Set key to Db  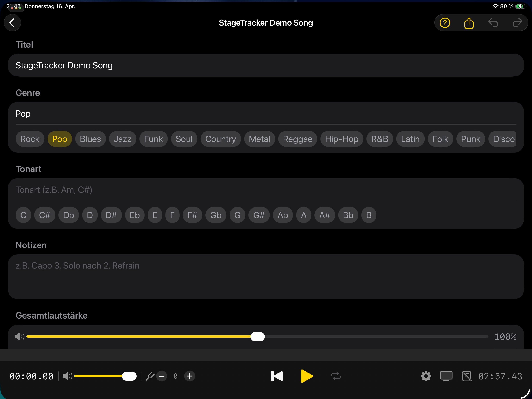69,215
